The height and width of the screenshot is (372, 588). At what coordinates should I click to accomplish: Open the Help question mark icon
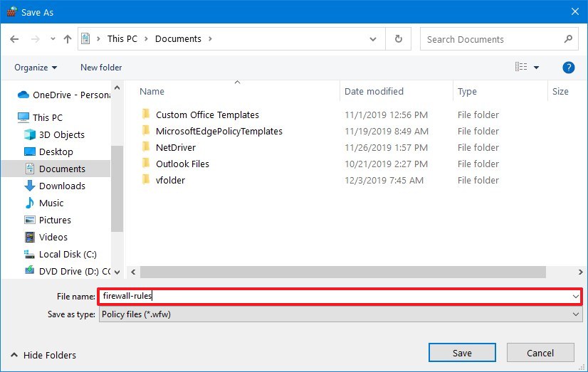click(568, 68)
